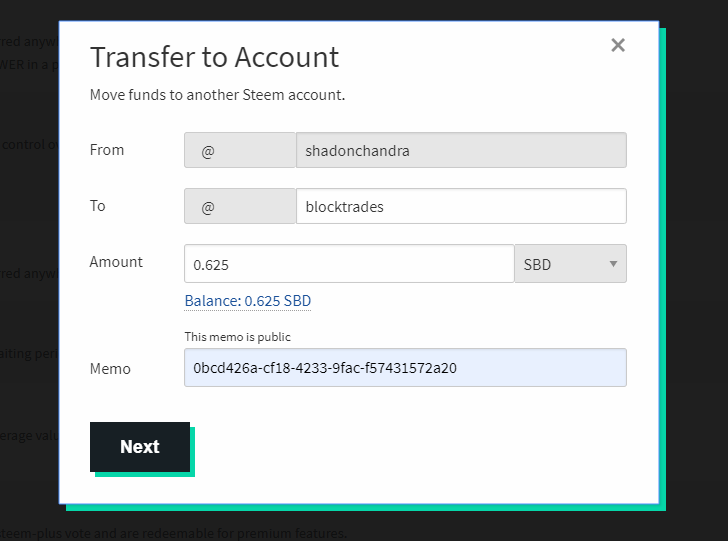The height and width of the screenshot is (541, 728).
Task: Click the Next button
Action: point(140,447)
